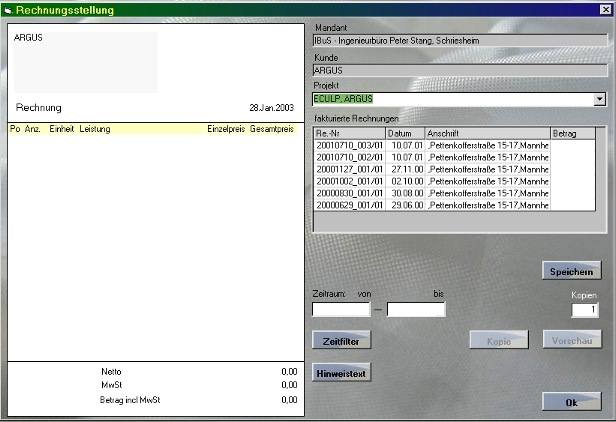Open the Vorschau preview
Screen dimensions: 616x422
point(571,341)
